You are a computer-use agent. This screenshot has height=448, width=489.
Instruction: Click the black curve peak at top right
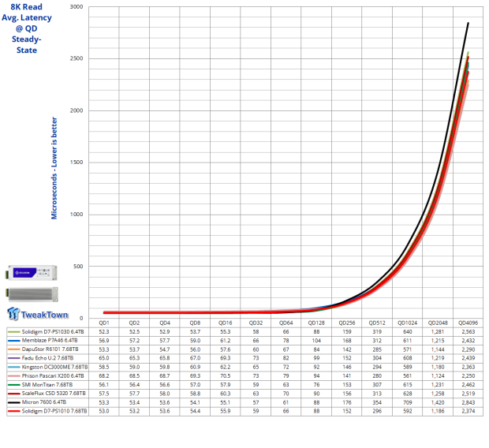(468, 24)
